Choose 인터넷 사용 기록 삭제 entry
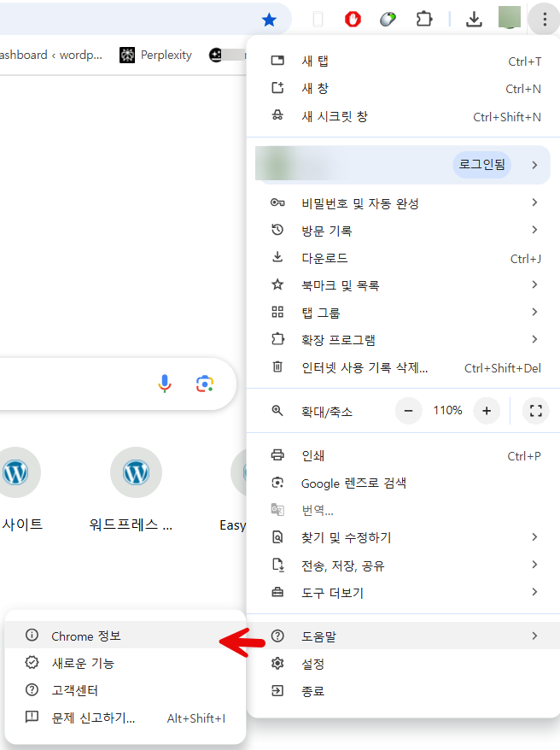The image size is (560, 750). [403, 367]
